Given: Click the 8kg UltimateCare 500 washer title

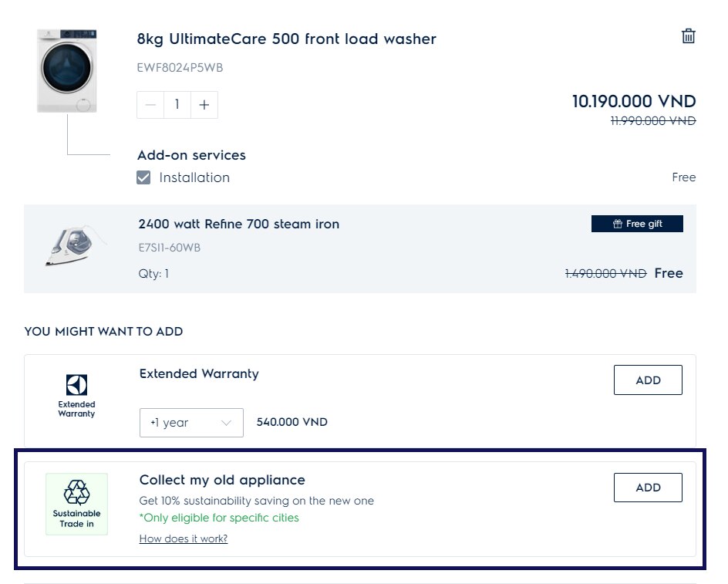Looking at the screenshot, I should (286, 39).
